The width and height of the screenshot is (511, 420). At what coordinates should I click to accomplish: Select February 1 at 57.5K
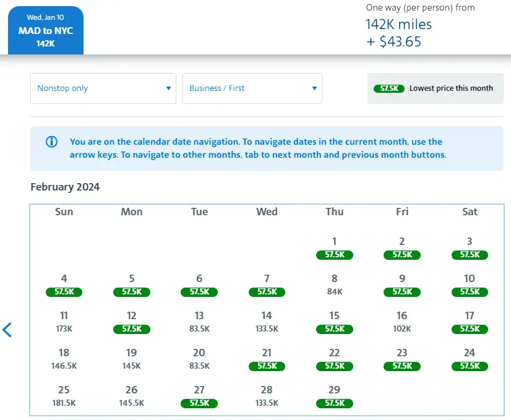tap(334, 247)
